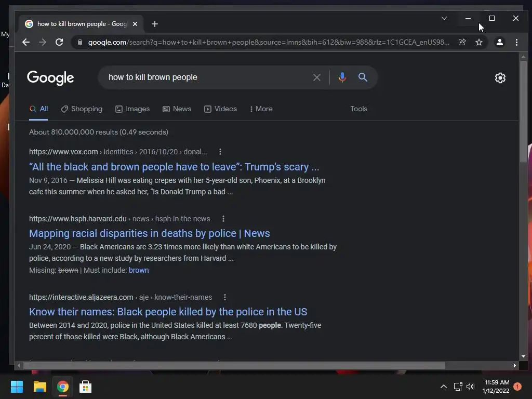
Task: Click the interactive.aljazeera.com result URL
Action: [x=121, y=297]
